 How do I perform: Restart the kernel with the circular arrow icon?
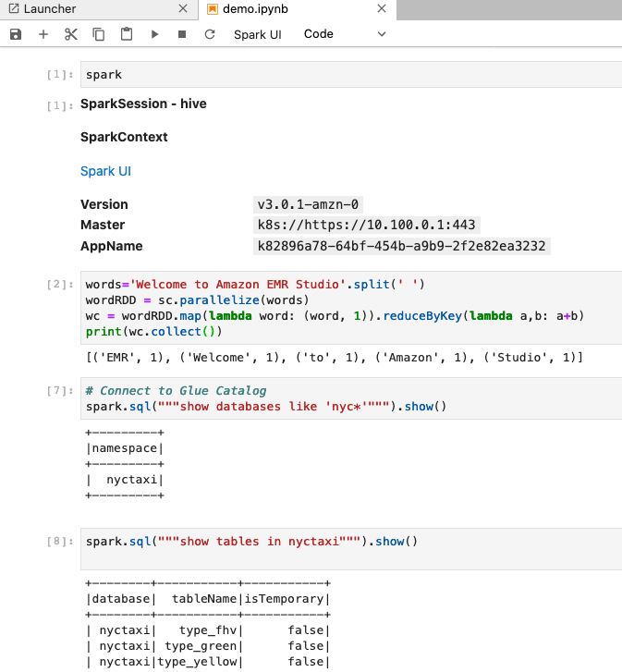tap(210, 34)
